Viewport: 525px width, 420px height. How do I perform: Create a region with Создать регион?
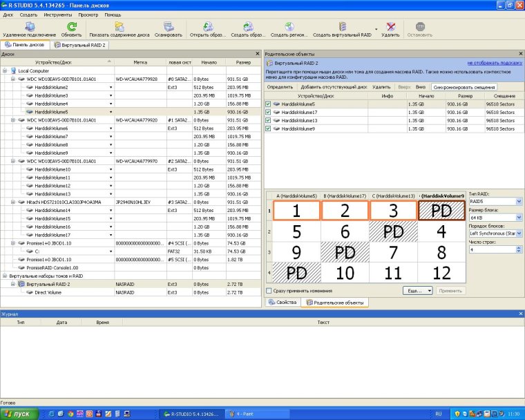coord(289,30)
